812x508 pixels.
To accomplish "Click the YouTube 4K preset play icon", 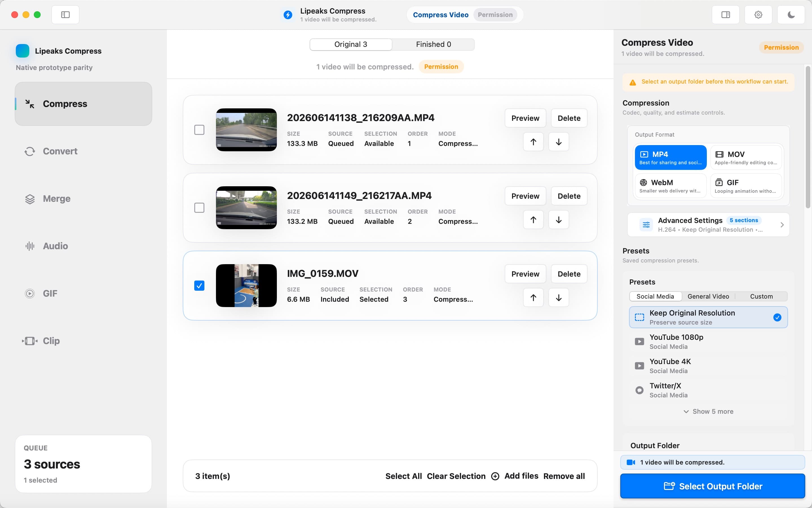I will point(639,366).
